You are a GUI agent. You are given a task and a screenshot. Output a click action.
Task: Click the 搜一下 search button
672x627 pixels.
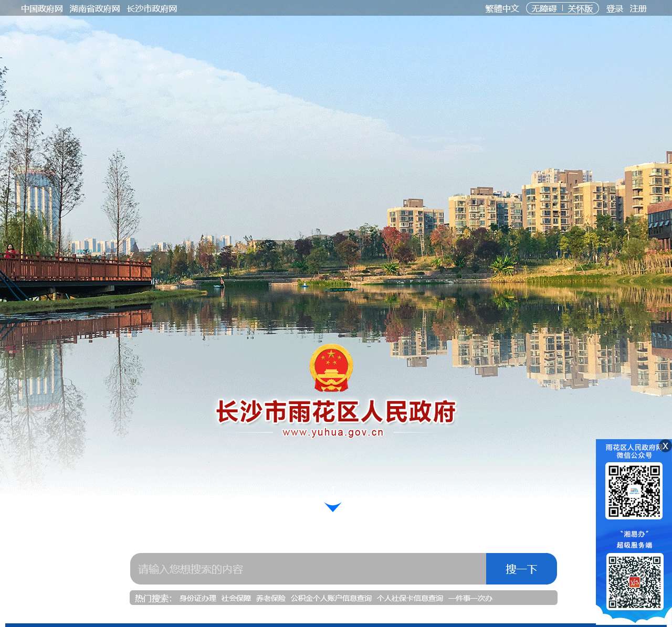click(x=521, y=569)
